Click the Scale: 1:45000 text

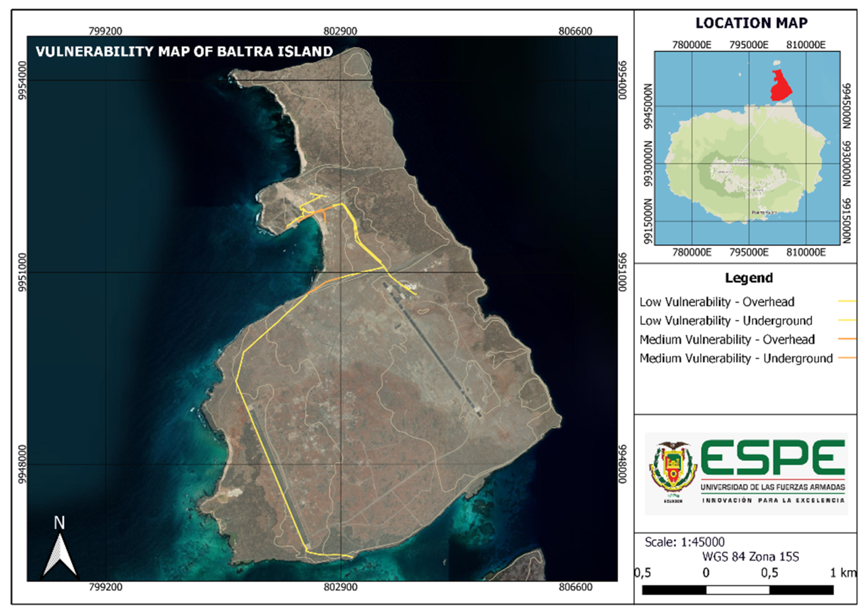(685, 542)
